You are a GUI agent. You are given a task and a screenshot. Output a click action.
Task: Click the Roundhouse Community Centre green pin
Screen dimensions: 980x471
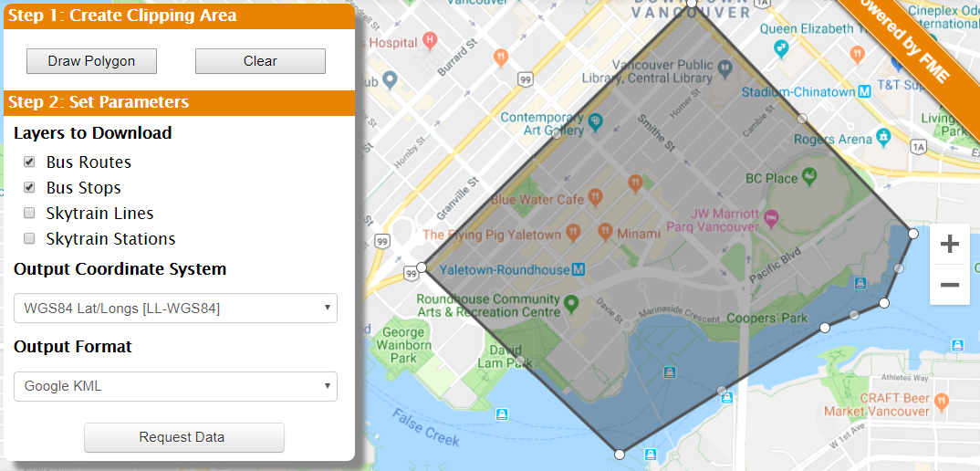point(569,305)
